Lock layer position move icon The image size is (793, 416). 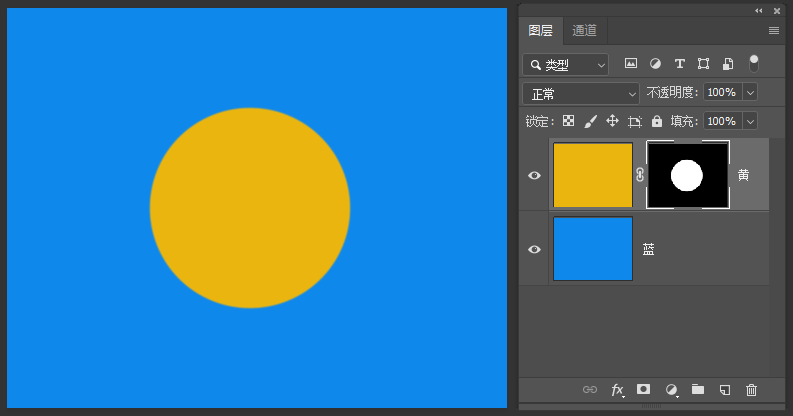click(612, 121)
